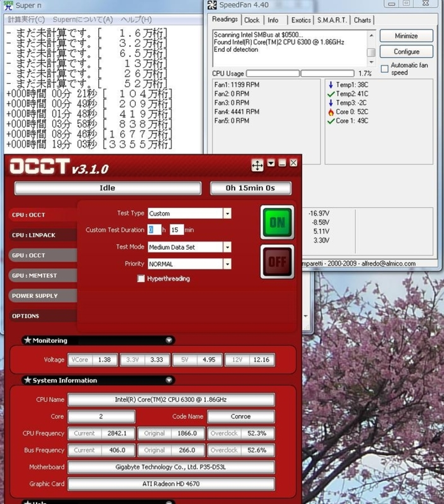
Task: Collapse the Monitoring section
Action: (169, 340)
